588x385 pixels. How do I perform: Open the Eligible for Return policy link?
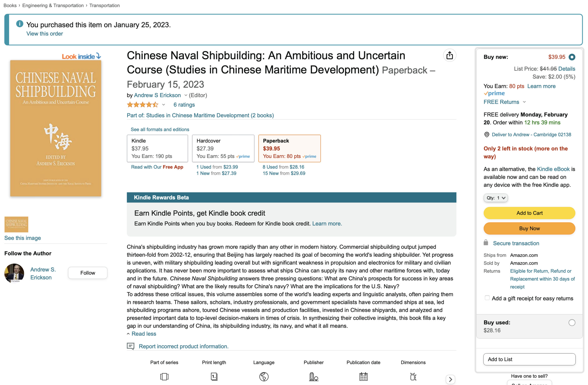pyautogui.click(x=543, y=279)
